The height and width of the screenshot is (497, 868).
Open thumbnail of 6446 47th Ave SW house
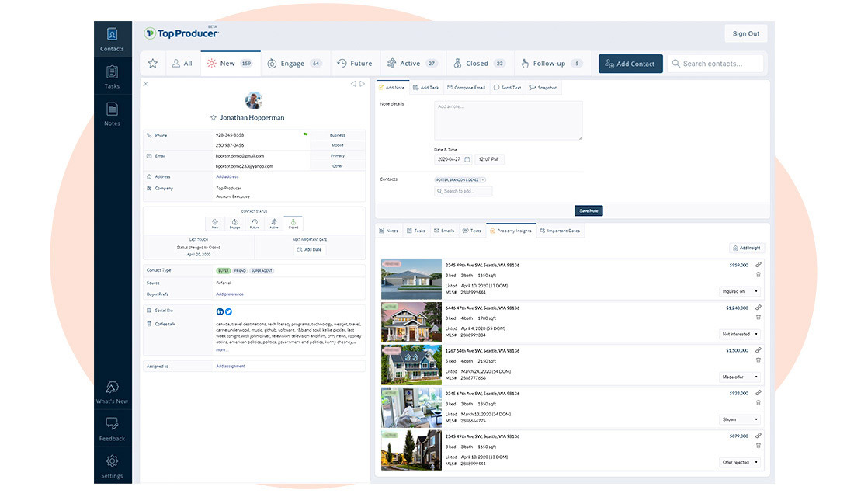pos(411,322)
